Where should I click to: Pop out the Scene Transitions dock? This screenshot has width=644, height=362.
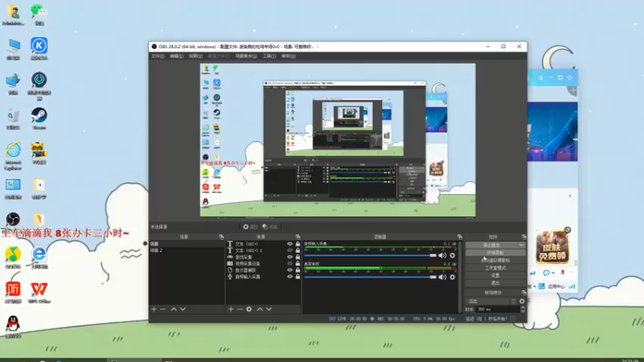(x=524, y=293)
